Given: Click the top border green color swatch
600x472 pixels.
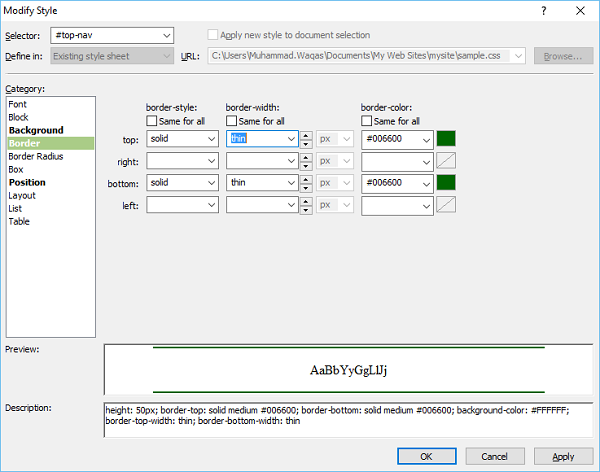Looking at the screenshot, I should tap(446, 139).
